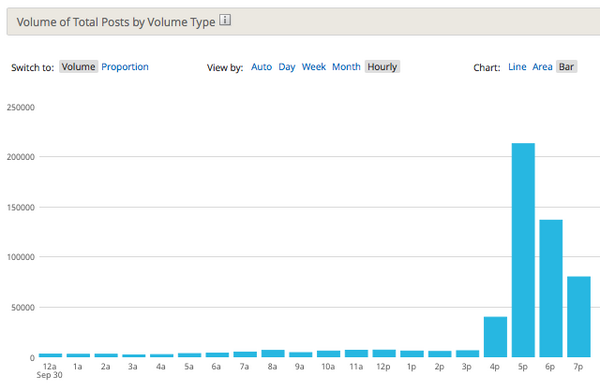Viewport: 600px width, 390px height.
Task: Click the 150000 y-axis label
Action: [21, 207]
